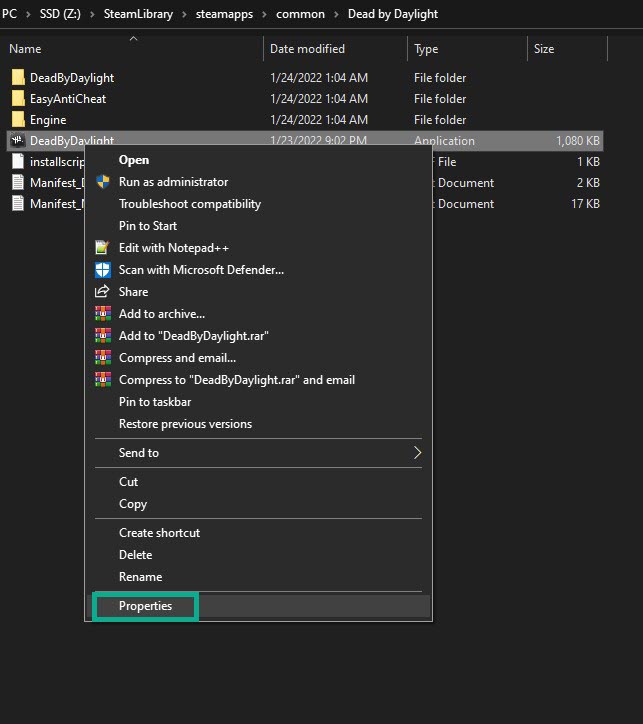Choose Compress to "DeadByDaylight.rar" and email
The image size is (643, 724).
click(x=237, y=380)
